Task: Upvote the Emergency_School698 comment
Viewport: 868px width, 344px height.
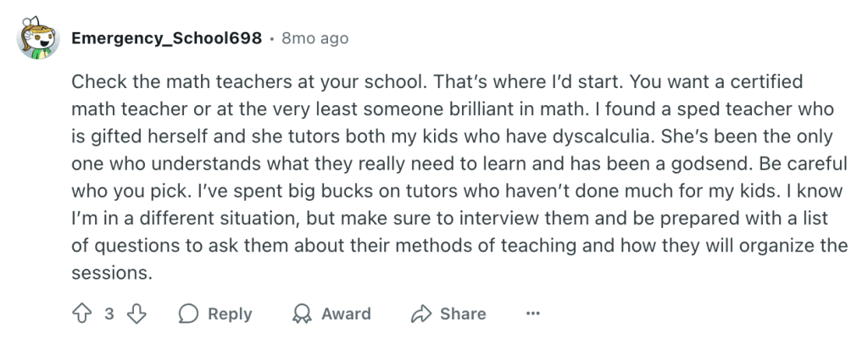Action: 81,313
